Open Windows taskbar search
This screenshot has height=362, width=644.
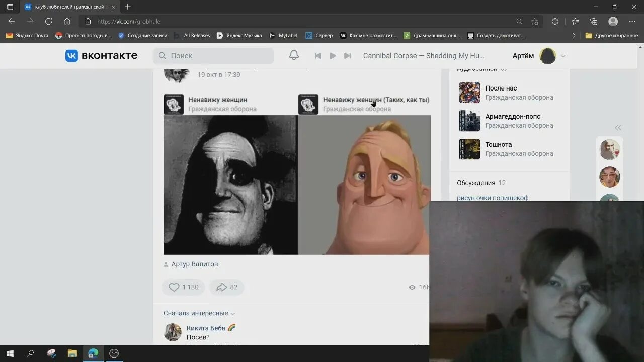(30, 353)
